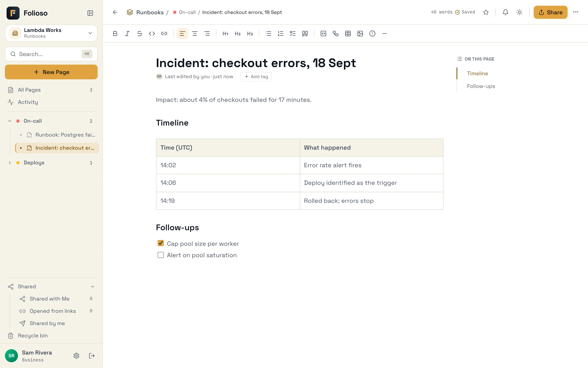Apply inline code formatting
This screenshot has height=368, width=588.
pos(152,34)
